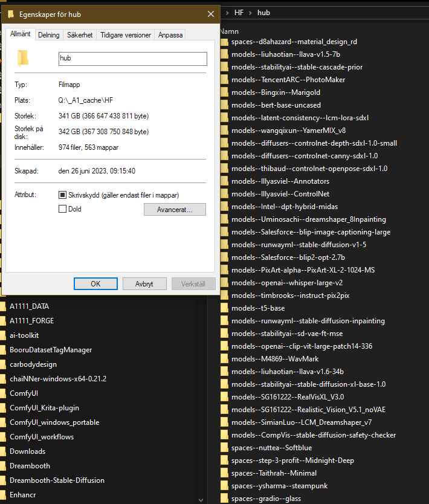Image resolution: width=429 pixels, height=504 pixels.
Task: Select models--diffusers--controlnet-canny-sdxl-1.0 name
Action: (305, 156)
